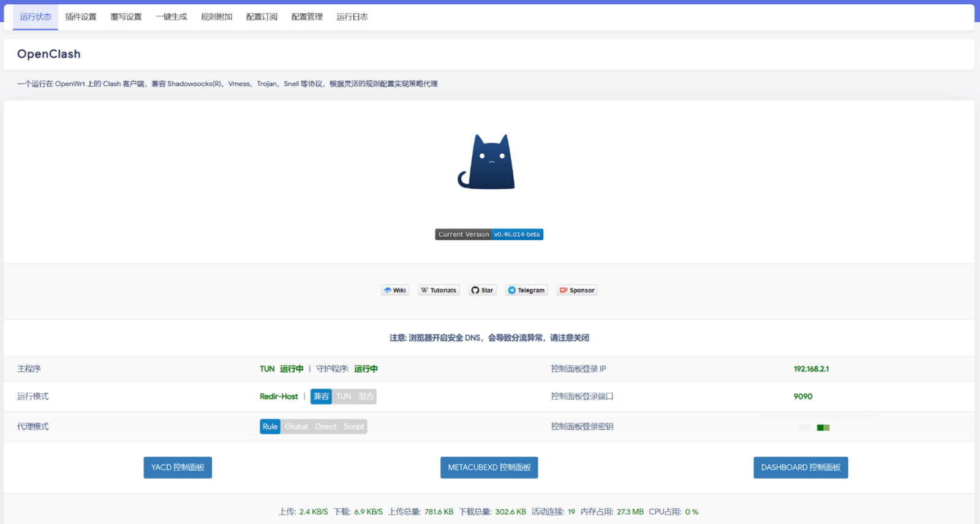Open the Wiki badge link
This screenshot has width=980, height=524.
(x=395, y=290)
